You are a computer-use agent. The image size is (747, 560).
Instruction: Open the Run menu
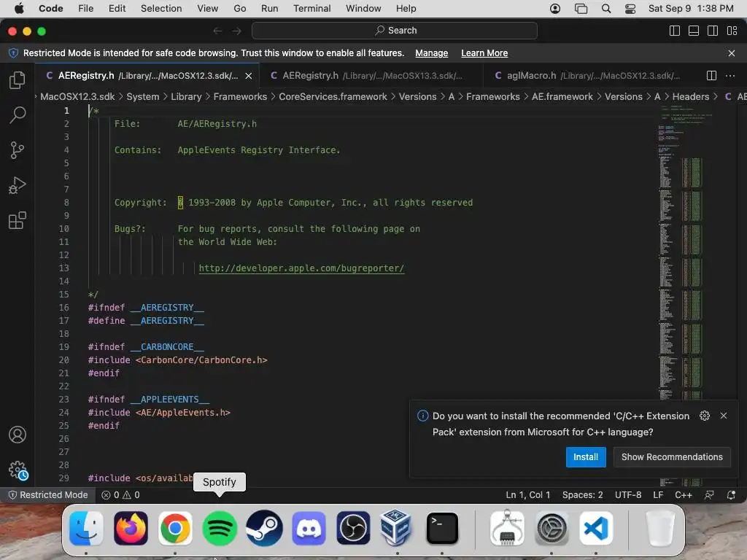(x=269, y=9)
